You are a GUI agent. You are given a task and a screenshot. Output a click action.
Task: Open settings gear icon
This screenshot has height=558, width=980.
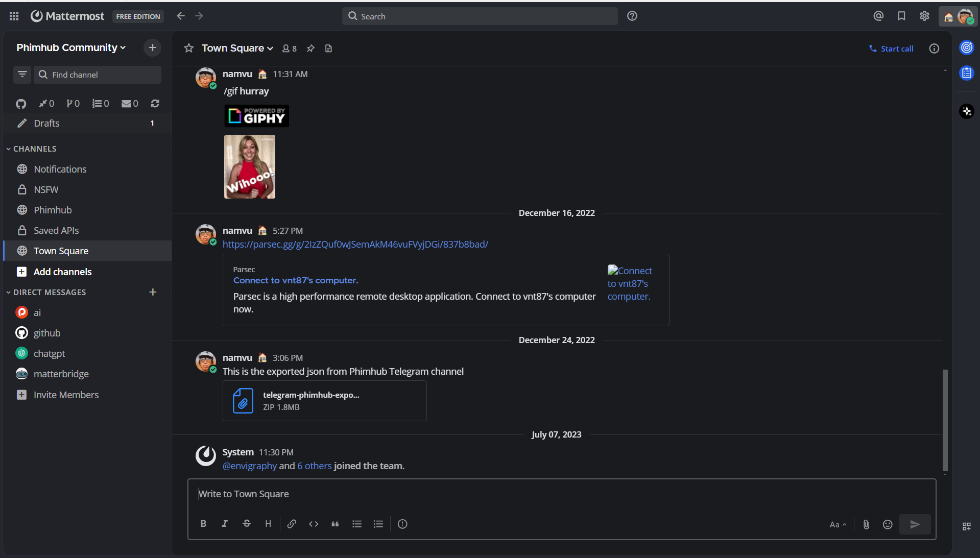[x=924, y=16]
